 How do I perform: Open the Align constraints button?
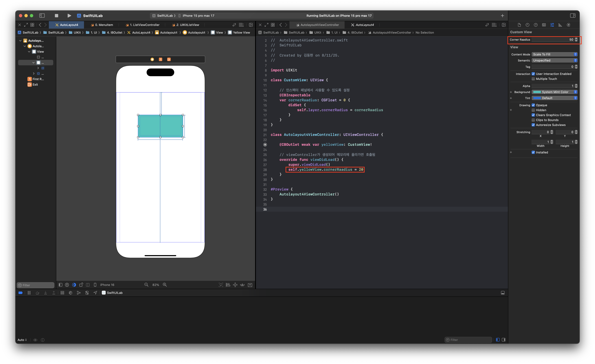click(x=228, y=285)
